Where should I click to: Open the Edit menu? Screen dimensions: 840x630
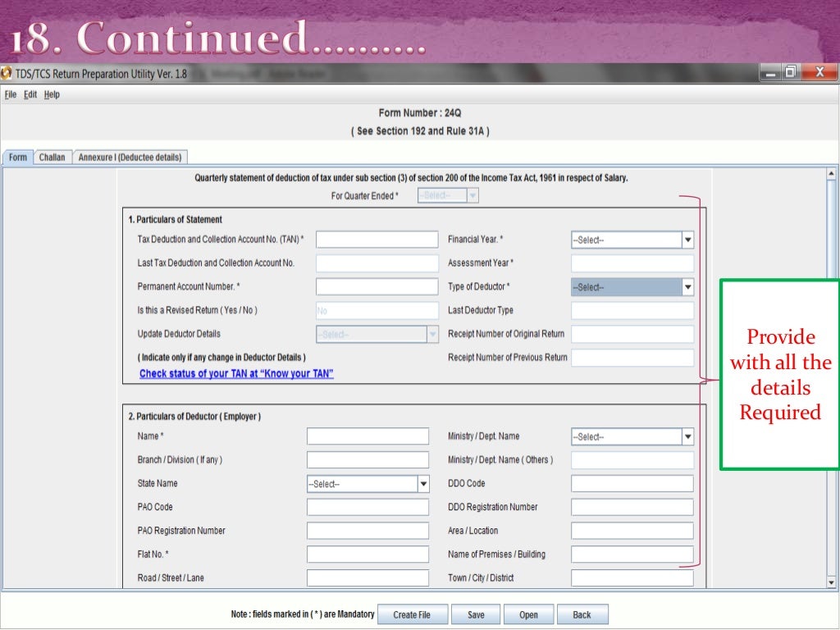(30, 95)
